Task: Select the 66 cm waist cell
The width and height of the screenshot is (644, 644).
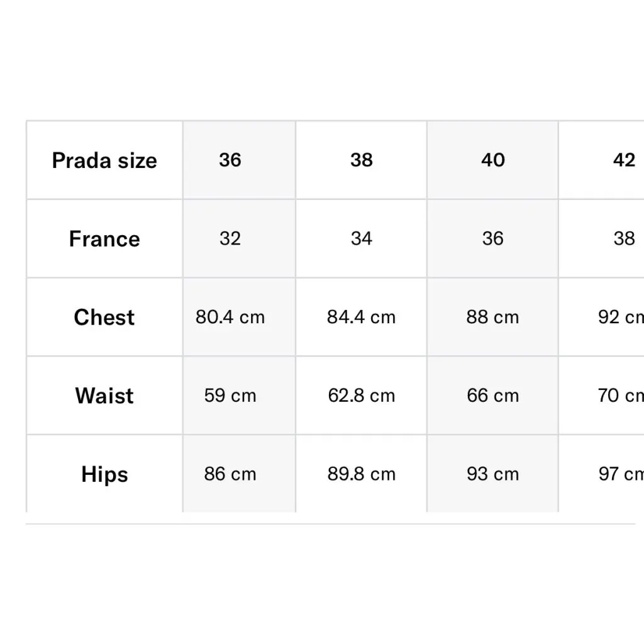Action: (x=493, y=396)
